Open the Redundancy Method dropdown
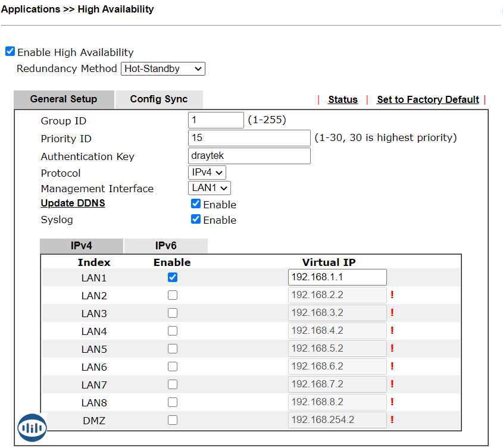 pyautogui.click(x=163, y=69)
